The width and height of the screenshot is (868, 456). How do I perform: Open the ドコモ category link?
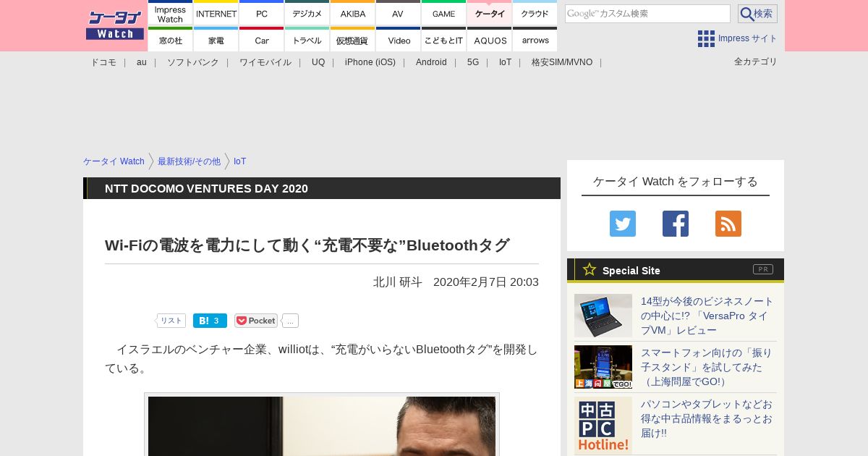click(103, 62)
